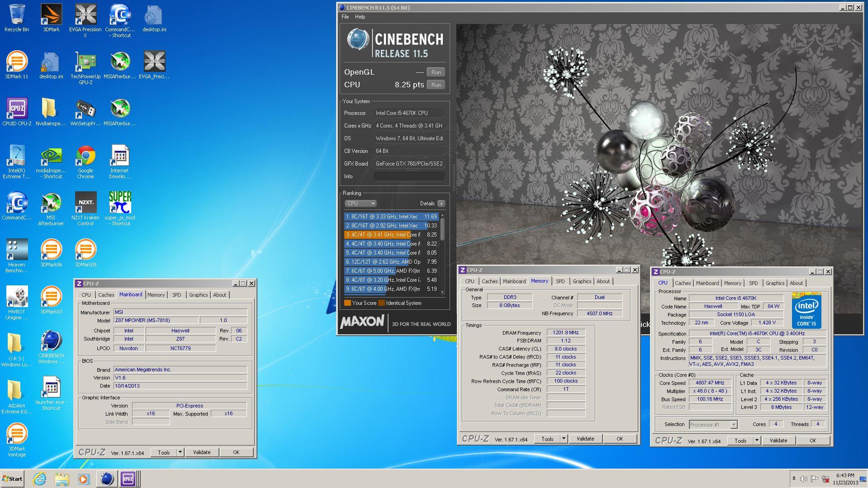Open CINEBENCH Windows desktop icon

[x=51, y=347]
